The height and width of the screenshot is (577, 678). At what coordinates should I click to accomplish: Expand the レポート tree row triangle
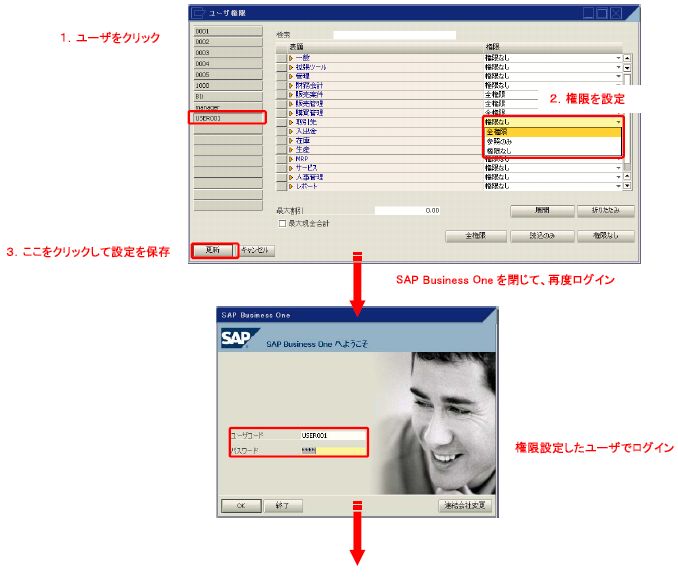(x=291, y=186)
